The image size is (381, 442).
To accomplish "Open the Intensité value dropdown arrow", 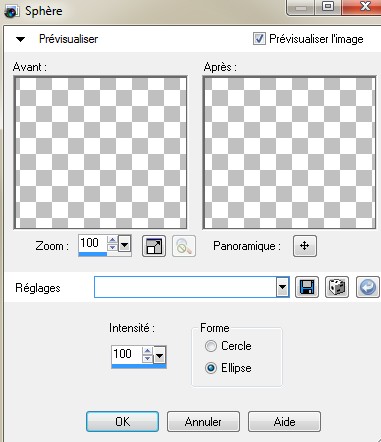I will click(159, 356).
